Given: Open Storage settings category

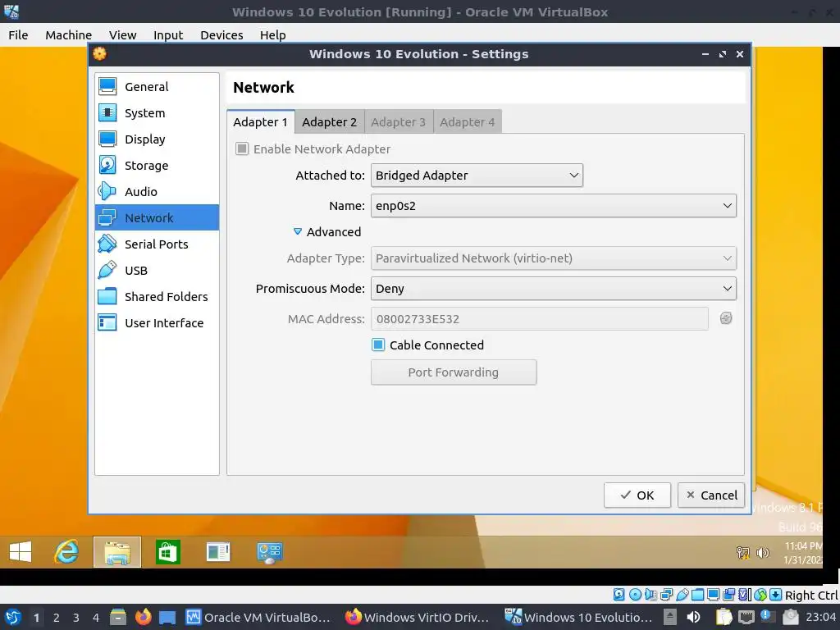Looking at the screenshot, I should (157, 166).
